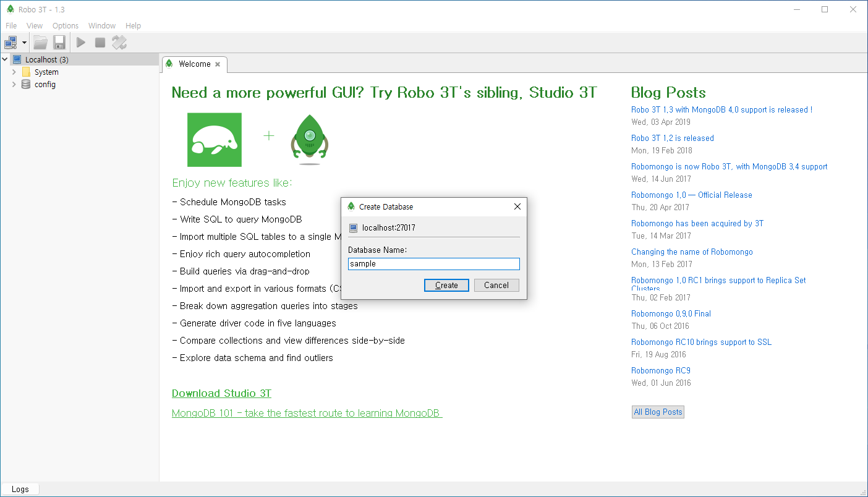This screenshot has width=868, height=497.
Task: Select the config database label
Action: tap(45, 85)
